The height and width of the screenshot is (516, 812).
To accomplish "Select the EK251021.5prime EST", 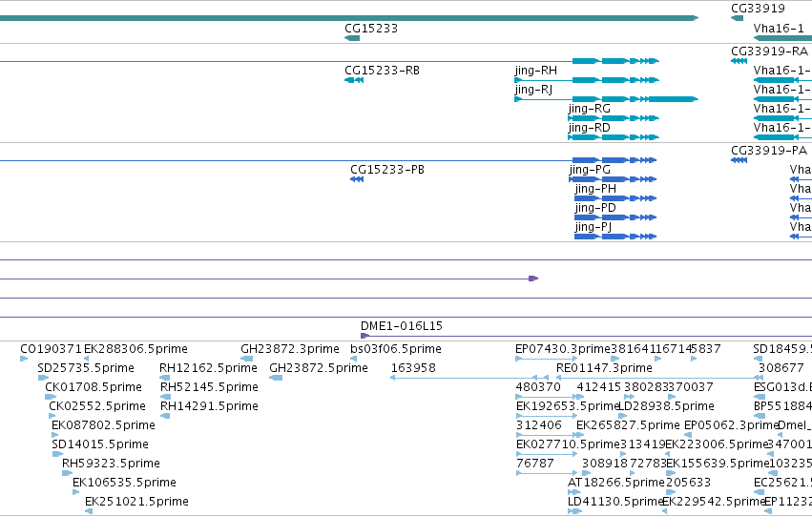I will [x=136, y=502].
